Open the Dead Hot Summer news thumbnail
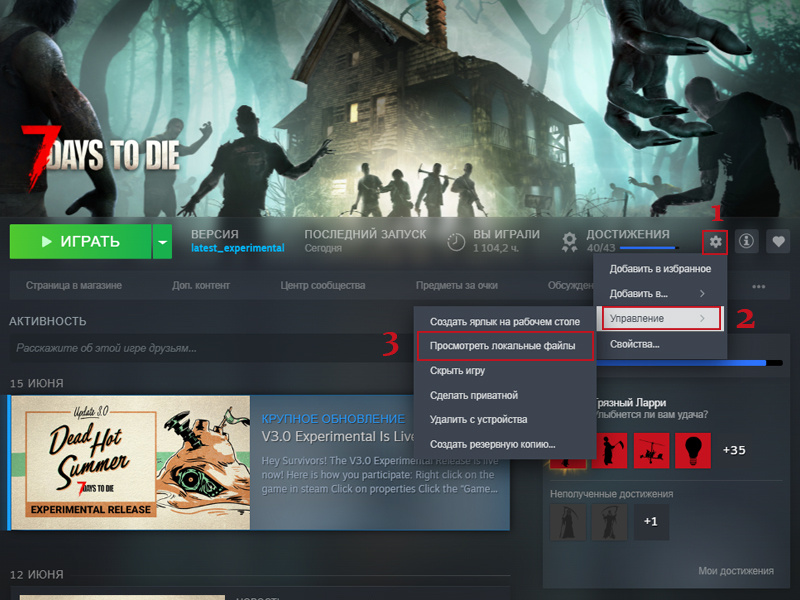The width and height of the screenshot is (800, 600). click(x=131, y=463)
